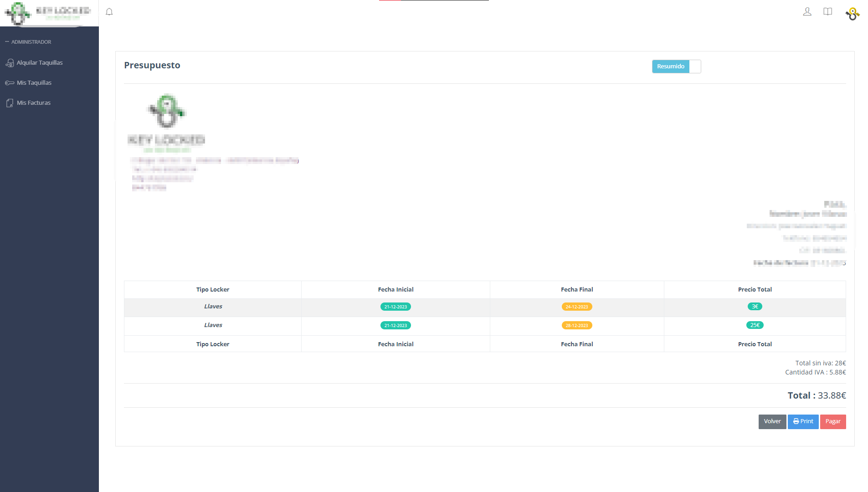Viewport: 868px width, 492px height.
Task: Open Mis Taquillas menu item
Action: point(34,83)
